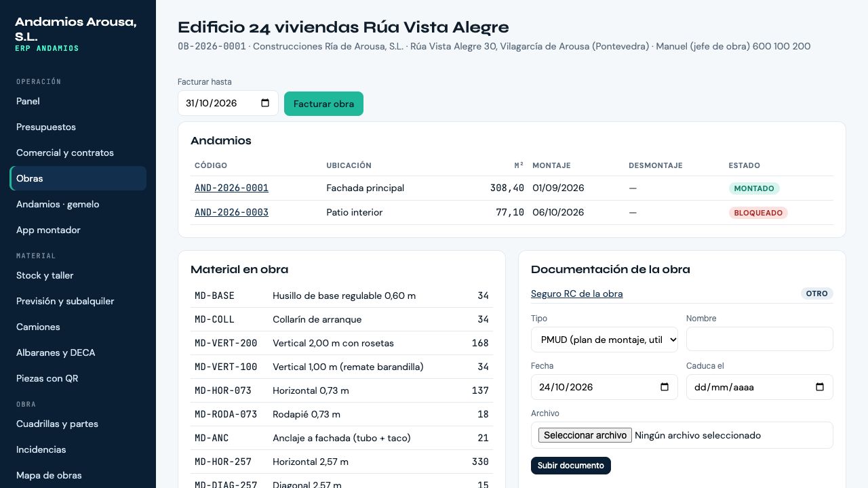The image size is (868, 488).
Task: Expand the Tipo document type dropdown
Action: (x=604, y=340)
